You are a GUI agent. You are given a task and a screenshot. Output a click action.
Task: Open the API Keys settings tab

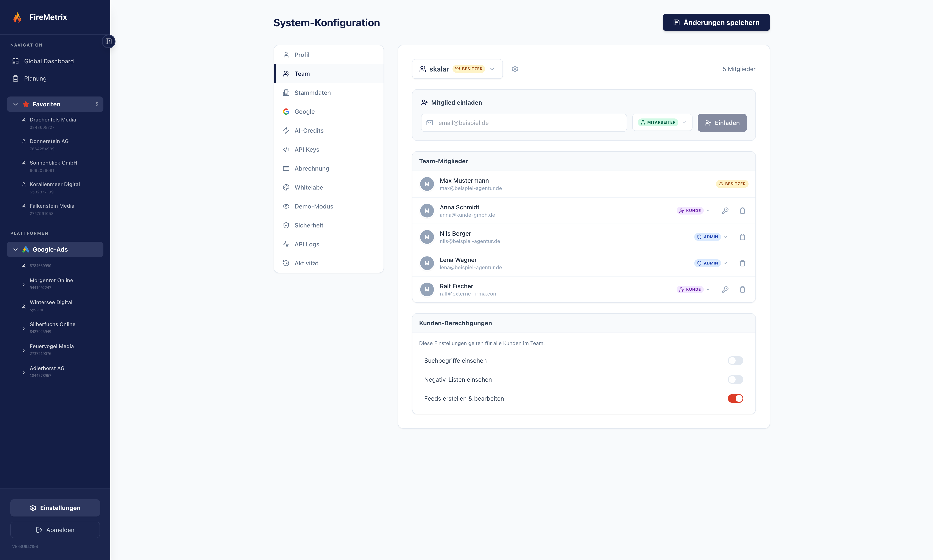(306, 149)
